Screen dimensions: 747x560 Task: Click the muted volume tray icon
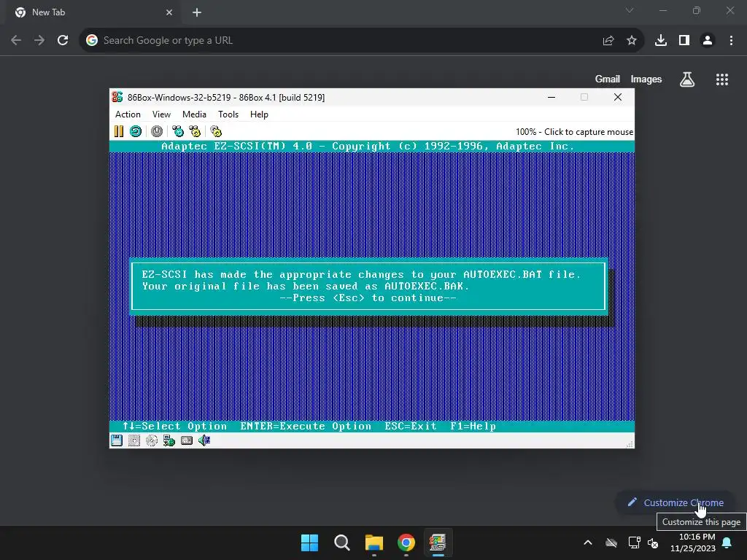tap(653, 542)
